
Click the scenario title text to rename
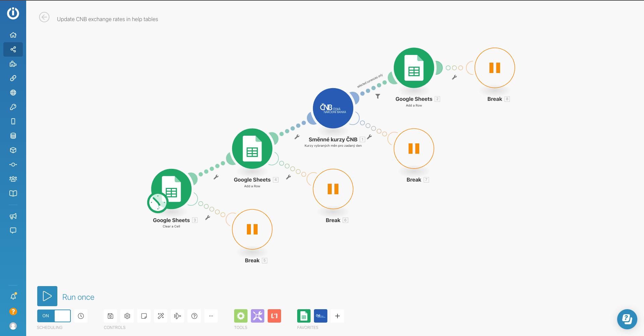[x=107, y=19]
